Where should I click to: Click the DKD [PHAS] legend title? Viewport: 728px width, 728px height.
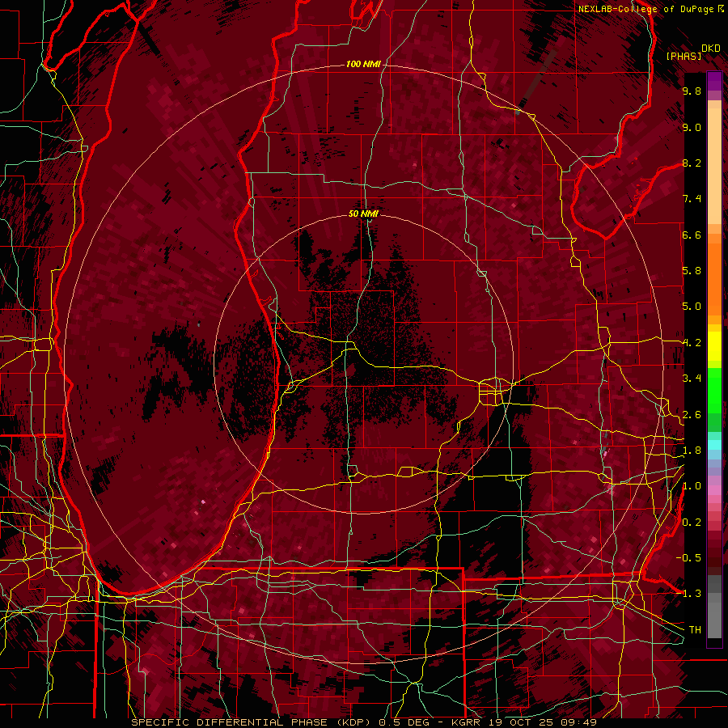click(x=692, y=53)
